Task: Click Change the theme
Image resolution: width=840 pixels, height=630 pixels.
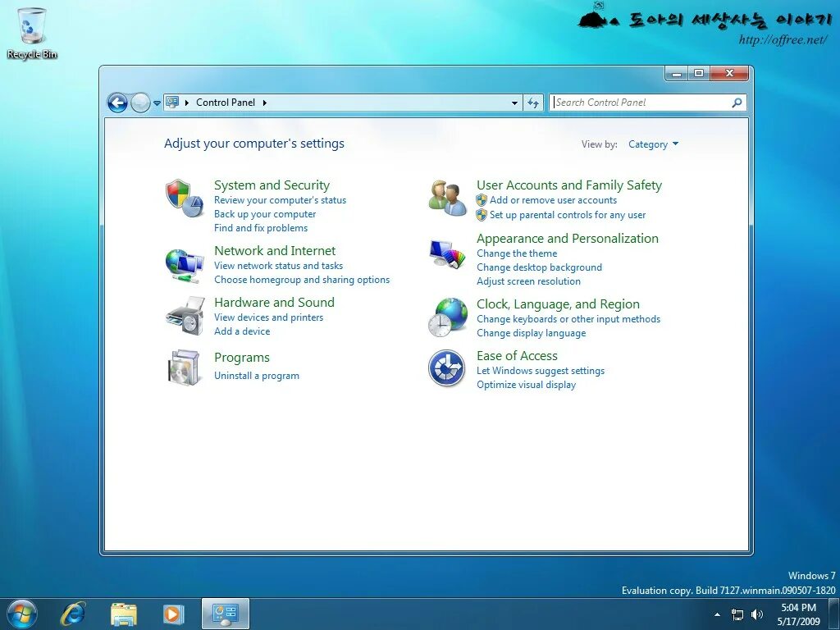Action: pos(517,253)
